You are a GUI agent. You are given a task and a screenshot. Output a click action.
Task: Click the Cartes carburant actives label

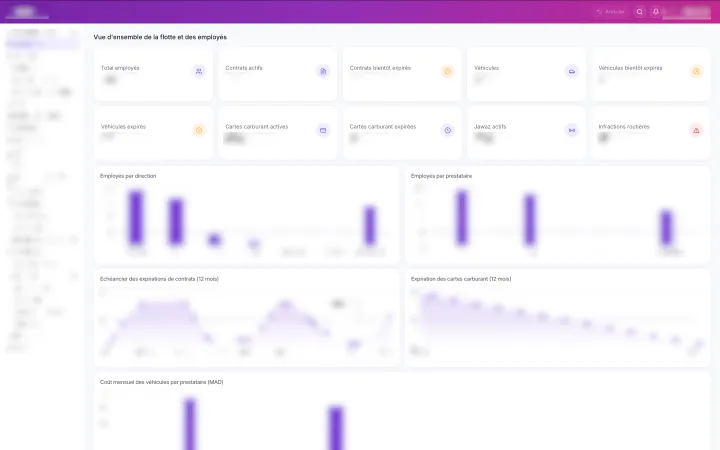(x=257, y=127)
